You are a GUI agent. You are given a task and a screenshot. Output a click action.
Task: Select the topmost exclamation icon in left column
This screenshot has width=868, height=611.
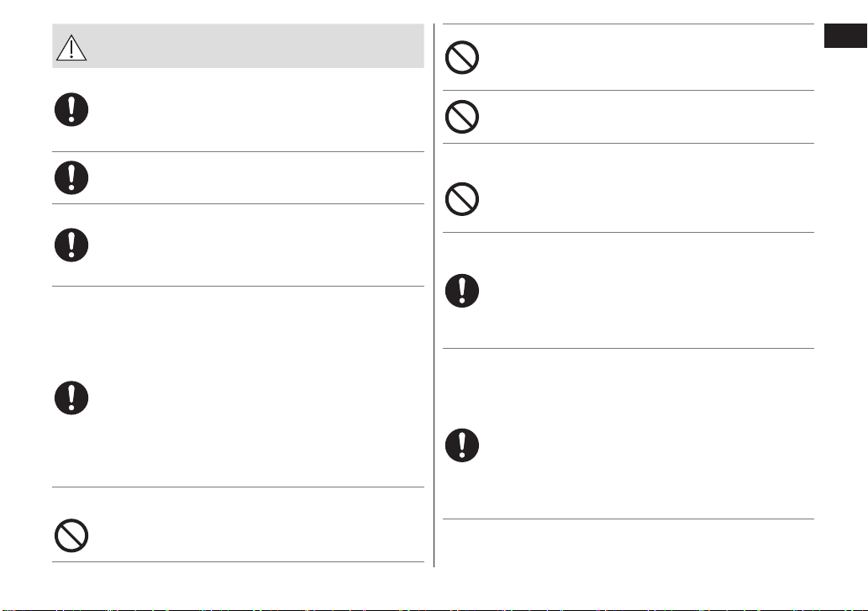[71, 109]
